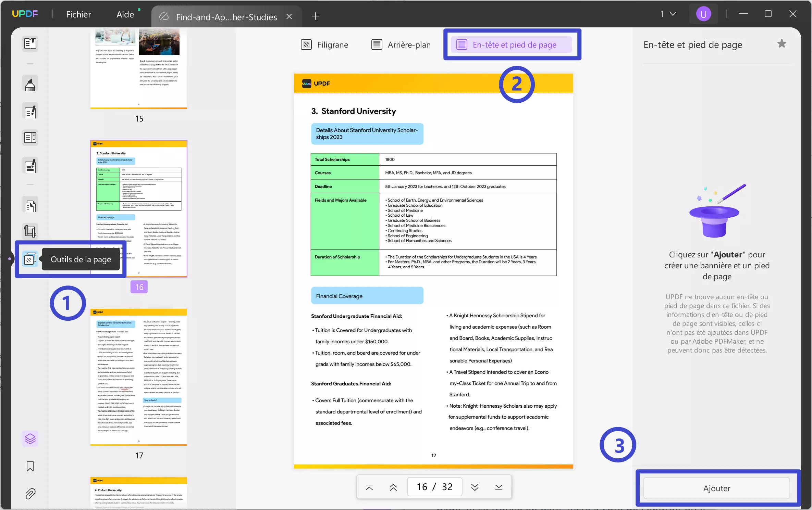The width and height of the screenshot is (812, 510).
Task: Open the Outils de la page tool
Action: pyautogui.click(x=30, y=259)
